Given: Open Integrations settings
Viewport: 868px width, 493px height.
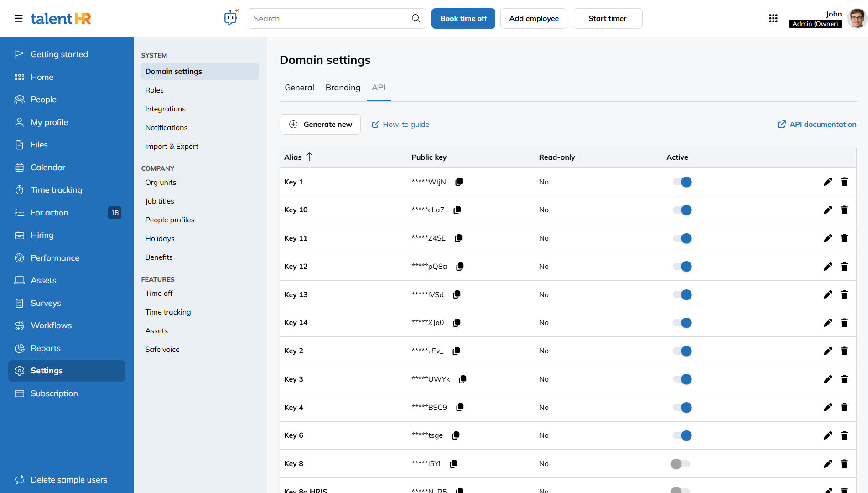Looking at the screenshot, I should 165,109.
